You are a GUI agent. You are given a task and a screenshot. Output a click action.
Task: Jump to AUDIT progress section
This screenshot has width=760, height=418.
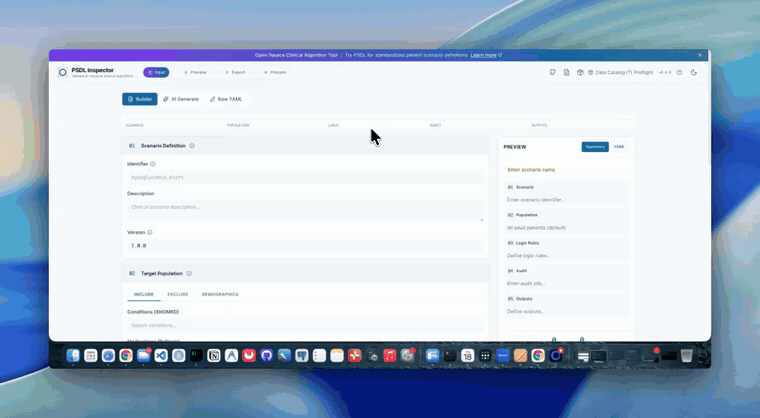click(435, 125)
